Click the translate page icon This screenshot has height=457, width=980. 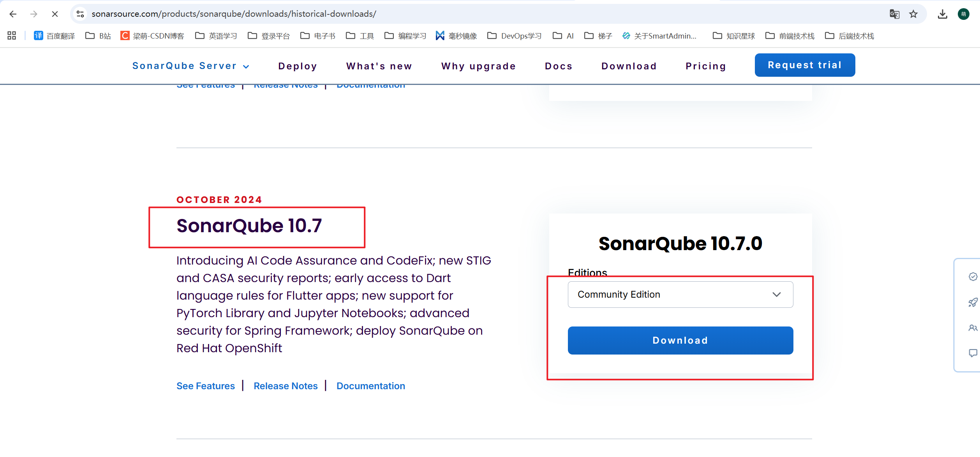point(895,14)
